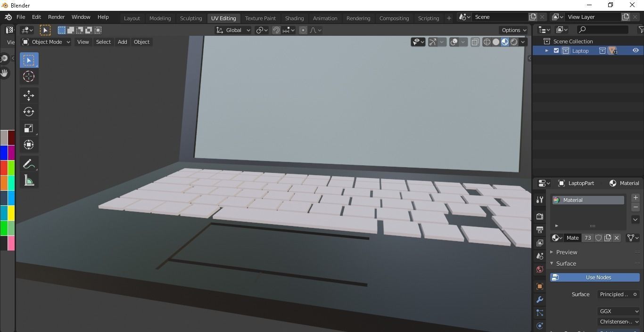This screenshot has width=644, height=332.
Task: Activate the Measure ruler tool
Action: [x=29, y=181]
